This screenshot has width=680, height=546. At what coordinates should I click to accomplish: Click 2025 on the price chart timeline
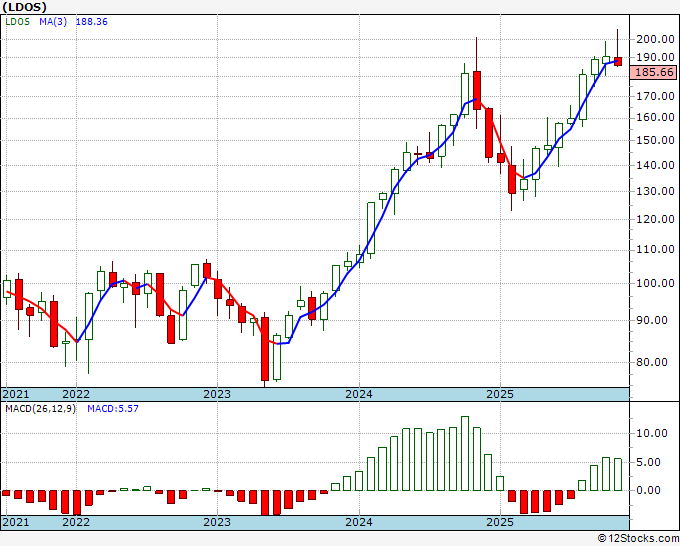pyautogui.click(x=500, y=394)
